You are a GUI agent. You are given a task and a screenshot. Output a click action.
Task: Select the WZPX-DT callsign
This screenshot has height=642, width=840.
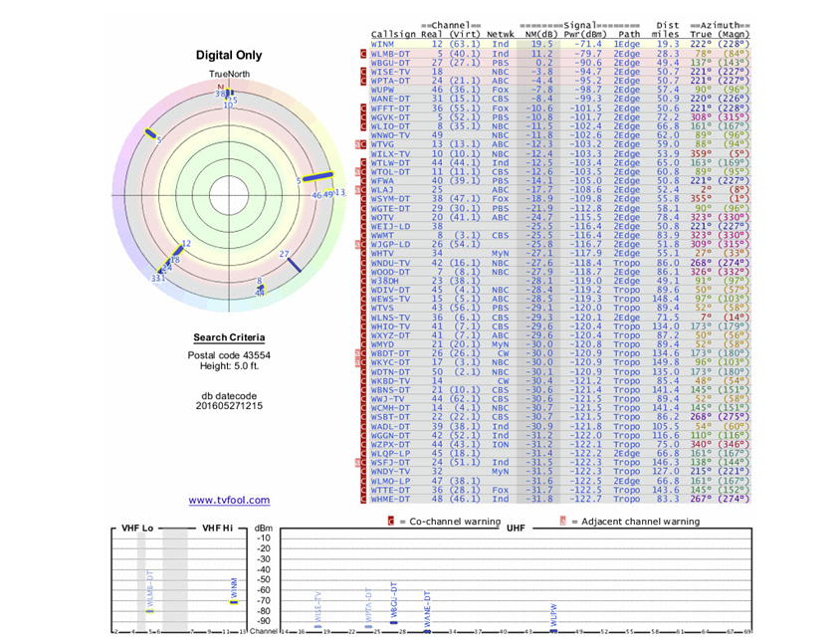click(x=390, y=445)
